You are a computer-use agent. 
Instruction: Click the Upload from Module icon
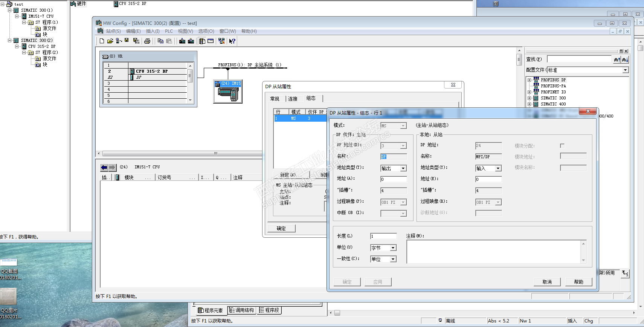(x=191, y=41)
